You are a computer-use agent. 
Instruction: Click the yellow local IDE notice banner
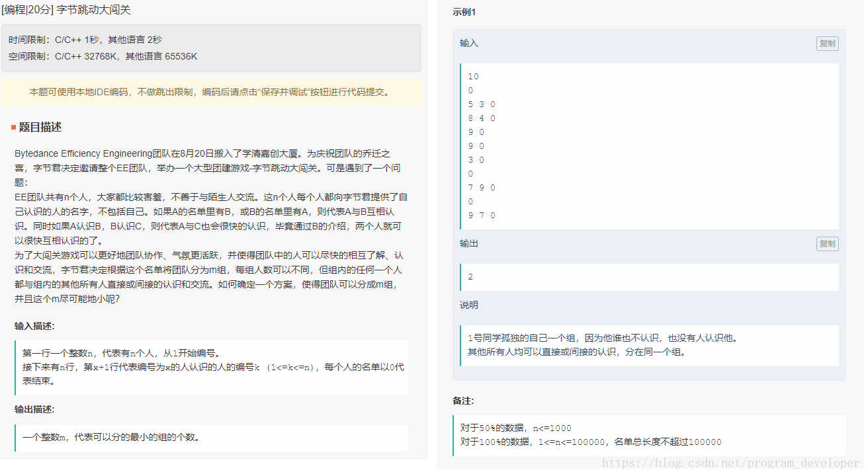pos(211,92)
